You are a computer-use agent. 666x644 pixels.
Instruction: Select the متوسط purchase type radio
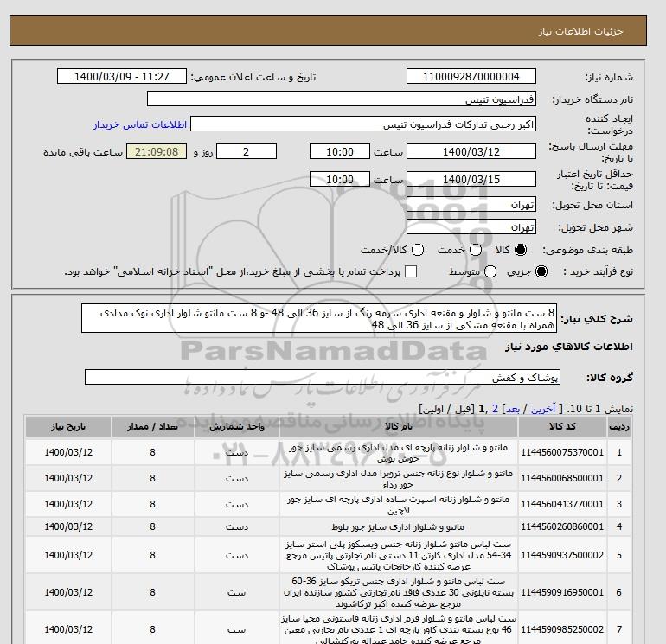click(x=490, y=271)
